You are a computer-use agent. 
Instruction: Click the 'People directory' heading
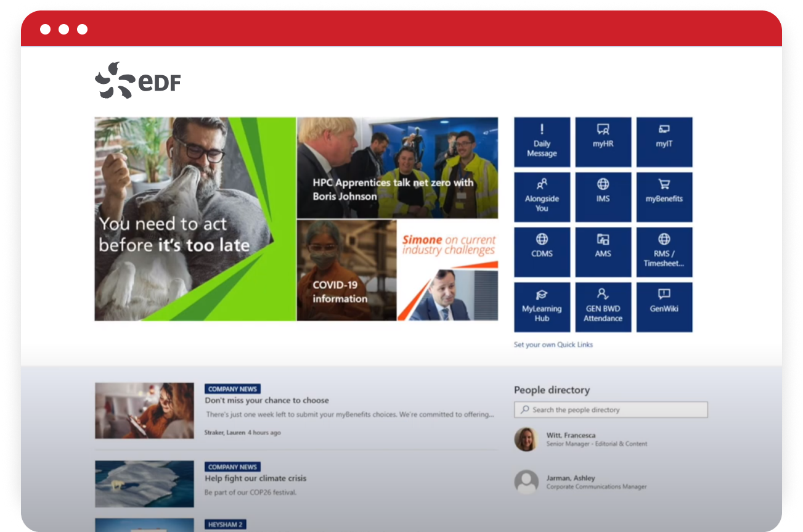(552, 390)
